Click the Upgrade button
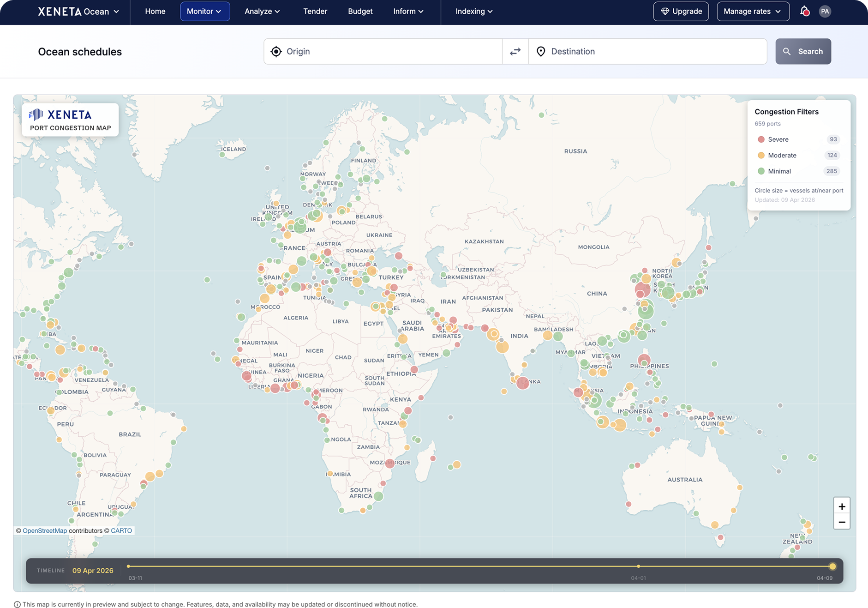The width and height of the screenshot is (868, 608). pos(681,12)
